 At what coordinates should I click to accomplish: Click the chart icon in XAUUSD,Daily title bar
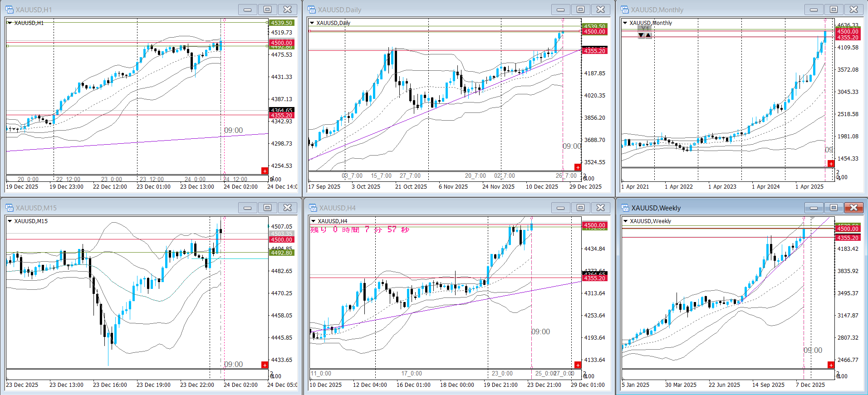(312, 10)
